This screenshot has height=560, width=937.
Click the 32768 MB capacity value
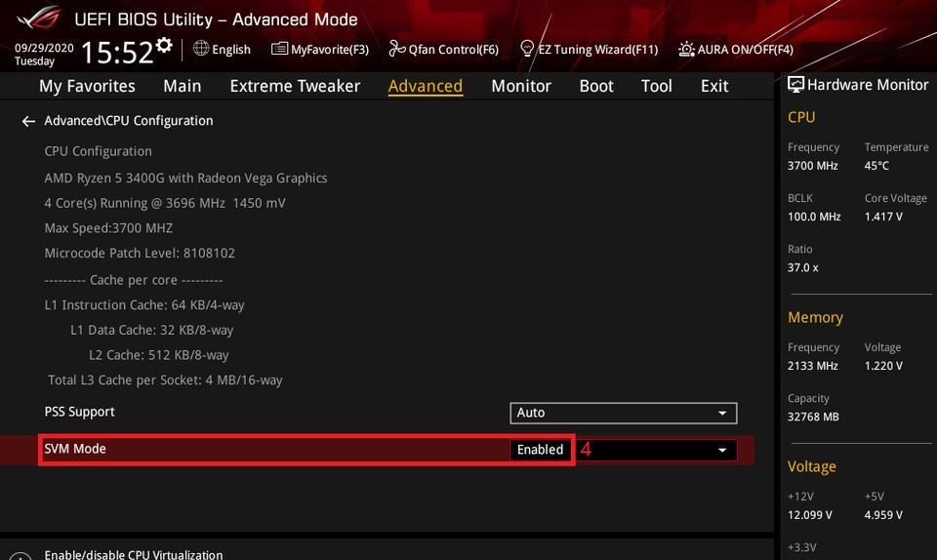tap(813, 417)
